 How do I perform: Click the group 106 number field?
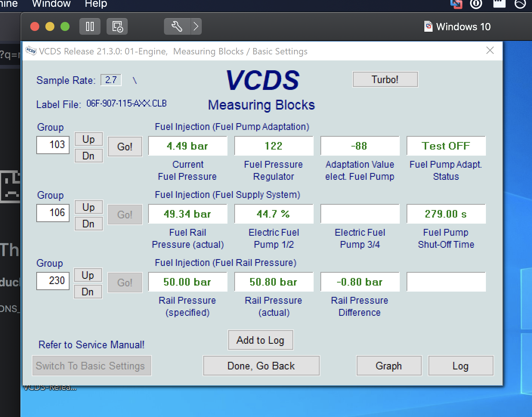(x=53, y=213)
